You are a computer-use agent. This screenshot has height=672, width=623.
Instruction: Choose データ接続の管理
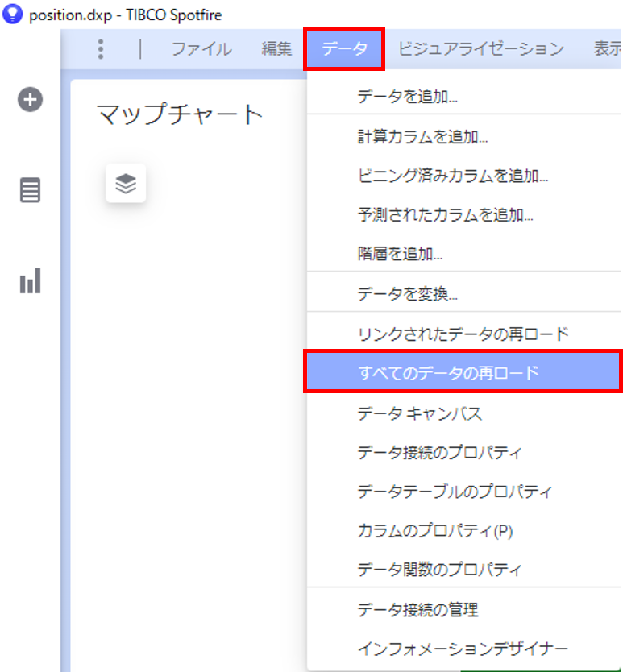point(464,609)
